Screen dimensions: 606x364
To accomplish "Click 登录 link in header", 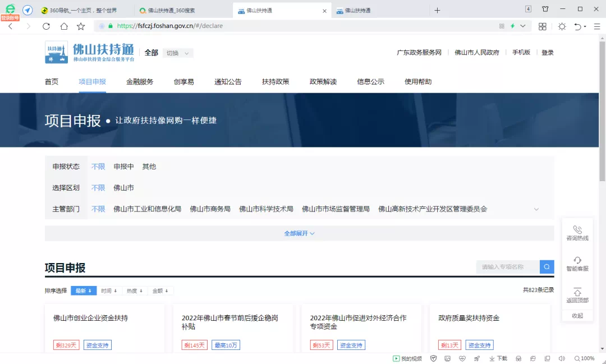I will coord(547,53).
